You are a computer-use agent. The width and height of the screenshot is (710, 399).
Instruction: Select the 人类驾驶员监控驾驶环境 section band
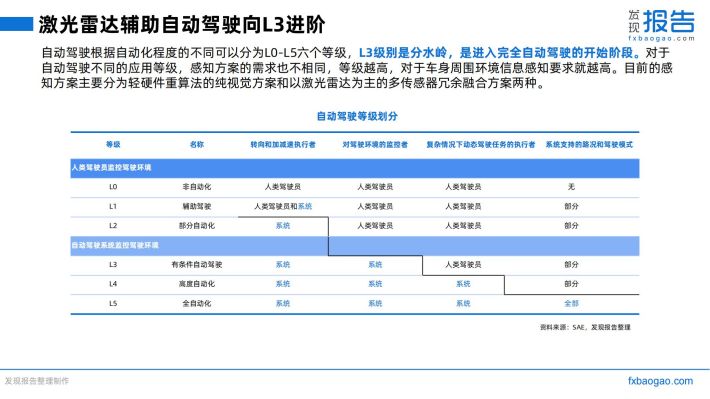pos(355,168)
